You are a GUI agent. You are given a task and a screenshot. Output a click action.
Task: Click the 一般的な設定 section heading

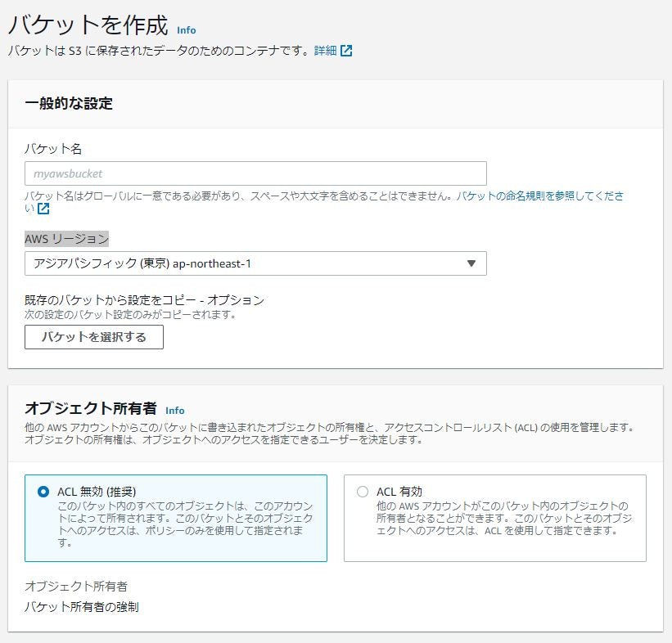[70, 104]
